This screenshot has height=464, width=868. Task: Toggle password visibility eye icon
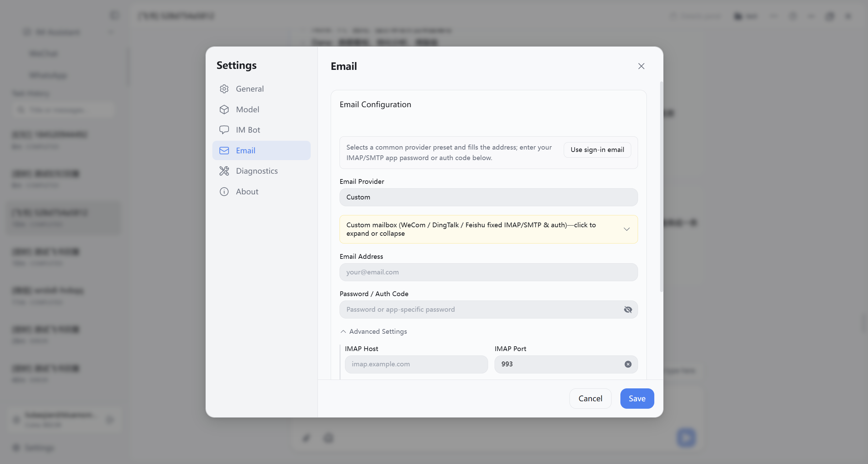628,310
